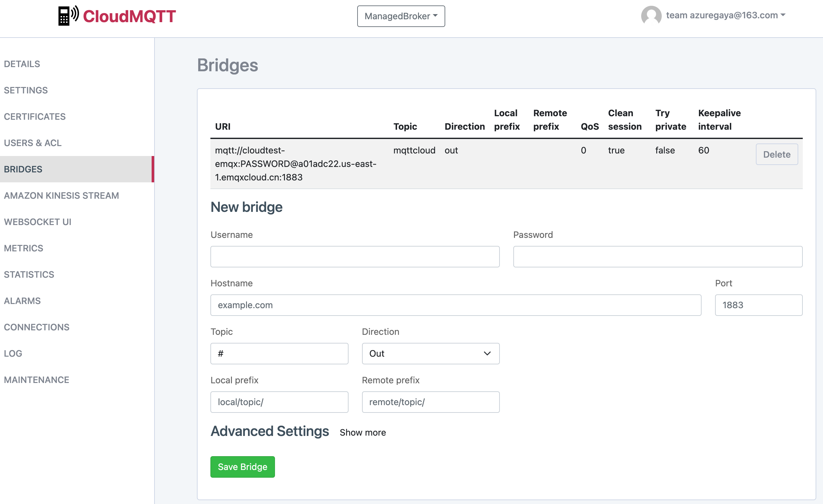This screenshot has width=823, height=504.
Task: Open Amazon Kinesis Stream section
Action: click(x=61, y=196)
